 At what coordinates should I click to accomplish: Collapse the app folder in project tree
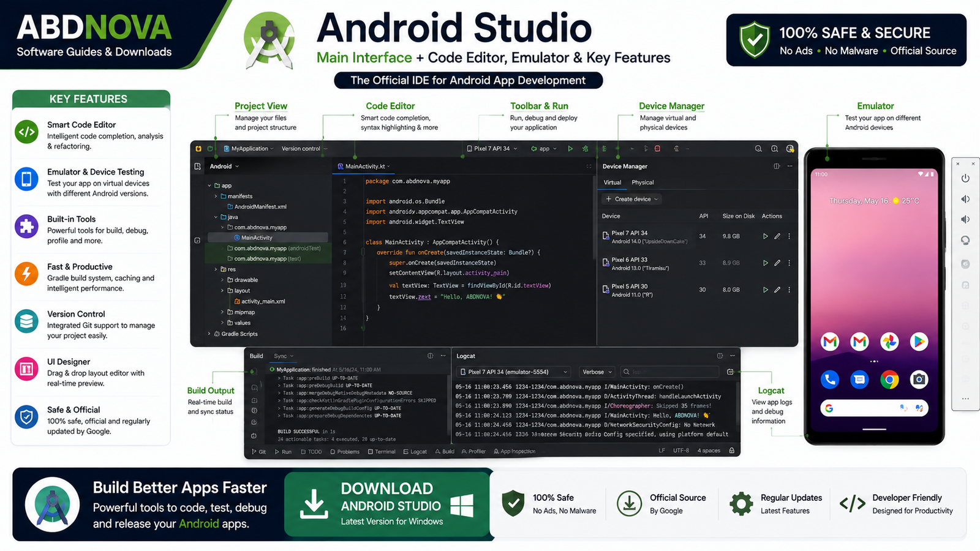(x=209, y=186)
